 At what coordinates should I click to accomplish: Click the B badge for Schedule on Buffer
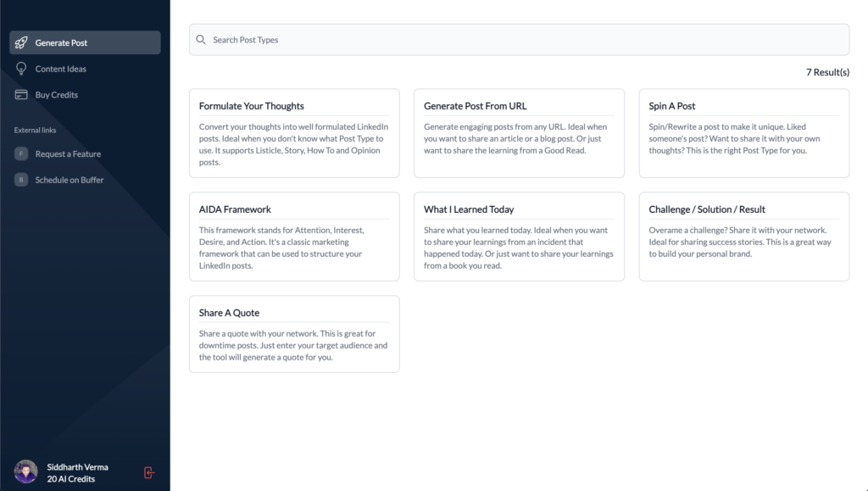tap(21, 180)
